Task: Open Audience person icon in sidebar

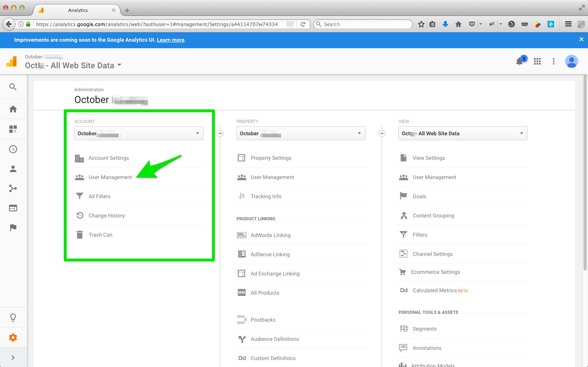Action: point(13,169)
